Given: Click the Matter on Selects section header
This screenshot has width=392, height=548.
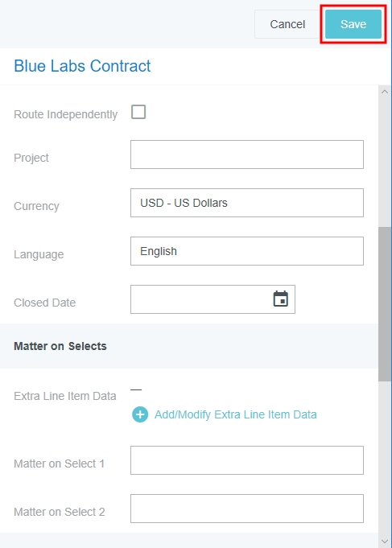Looking at the screenshot, I should pyautogui.click(x=60, y=346).
